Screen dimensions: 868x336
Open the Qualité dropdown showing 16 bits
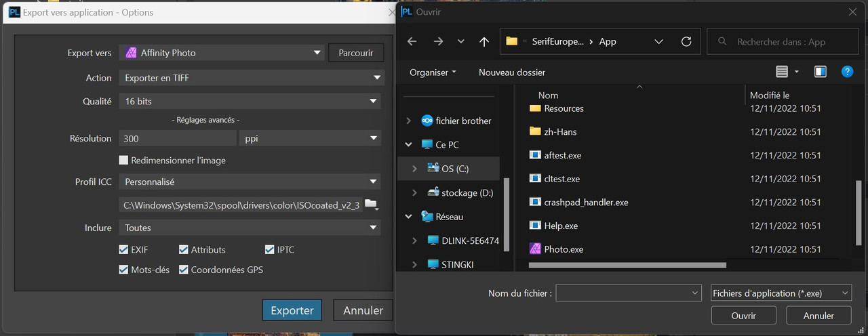click(x=250, y=101)
